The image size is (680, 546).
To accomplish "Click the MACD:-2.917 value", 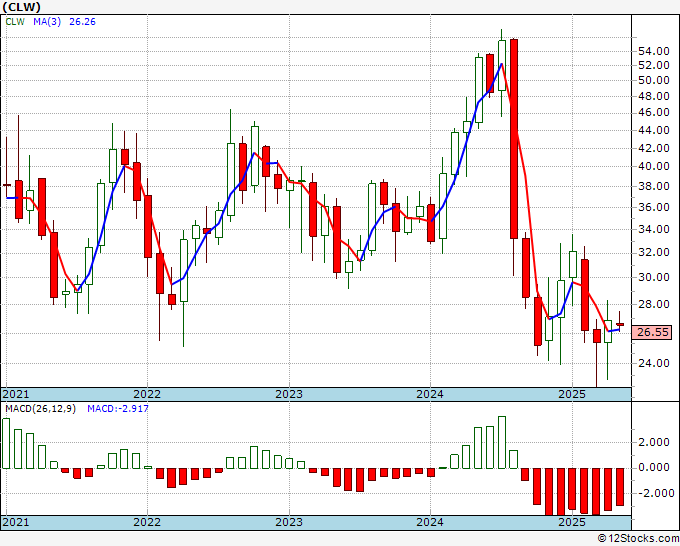I will (x=118, y=409).
